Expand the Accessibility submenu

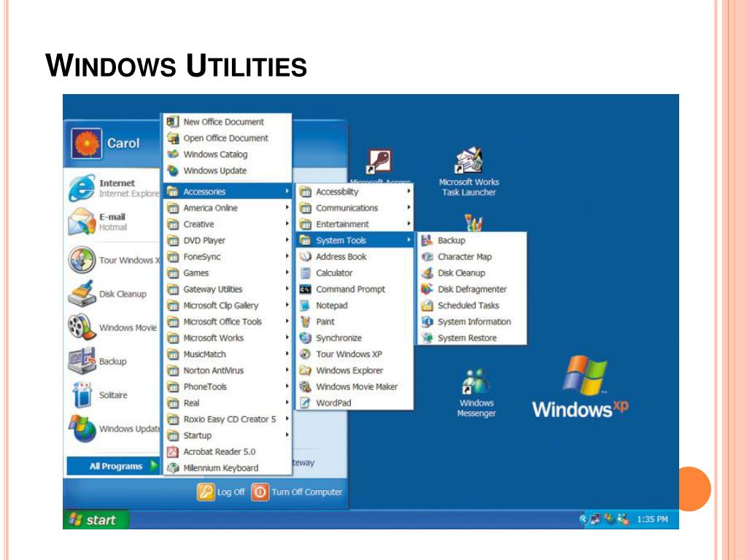(x=355, y=192)
